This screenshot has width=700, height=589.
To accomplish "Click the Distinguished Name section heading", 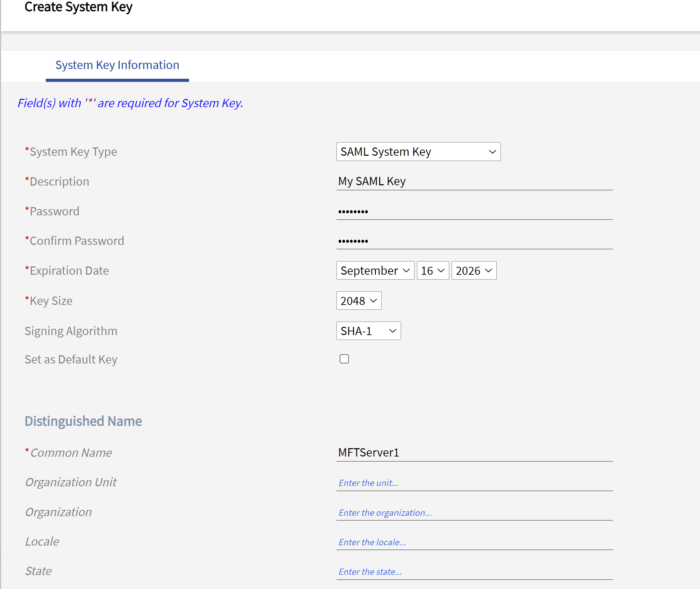I will click(83, 421).
